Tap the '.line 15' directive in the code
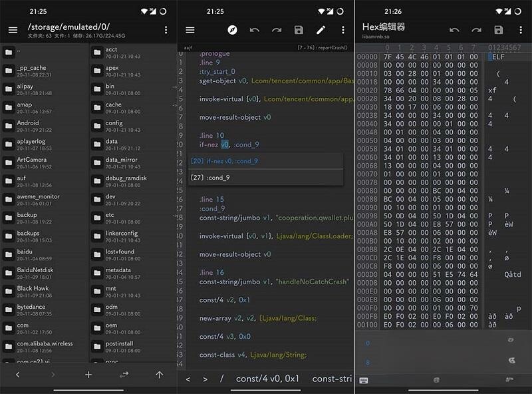Image resolution: width=532 pixels, height=394 pixels. pyautogui.click(x=211, y=200)
